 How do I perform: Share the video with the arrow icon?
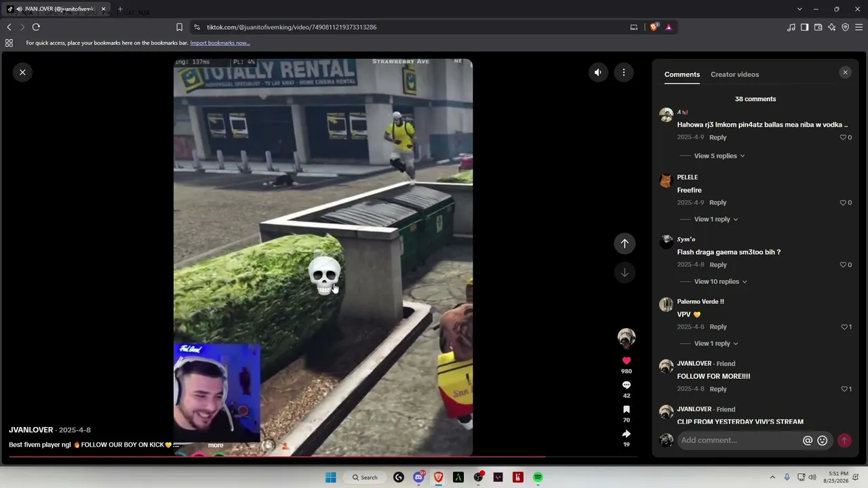click(627, 434)
